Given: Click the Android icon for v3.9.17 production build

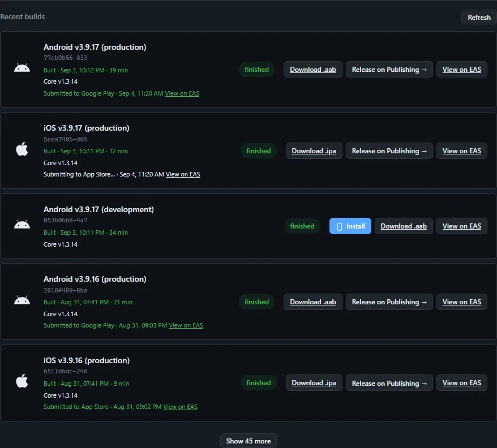Looking at the screenshot, I should coord(22,68).
